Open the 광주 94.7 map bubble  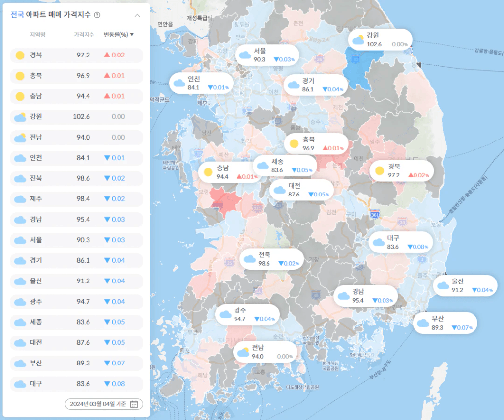247,315
